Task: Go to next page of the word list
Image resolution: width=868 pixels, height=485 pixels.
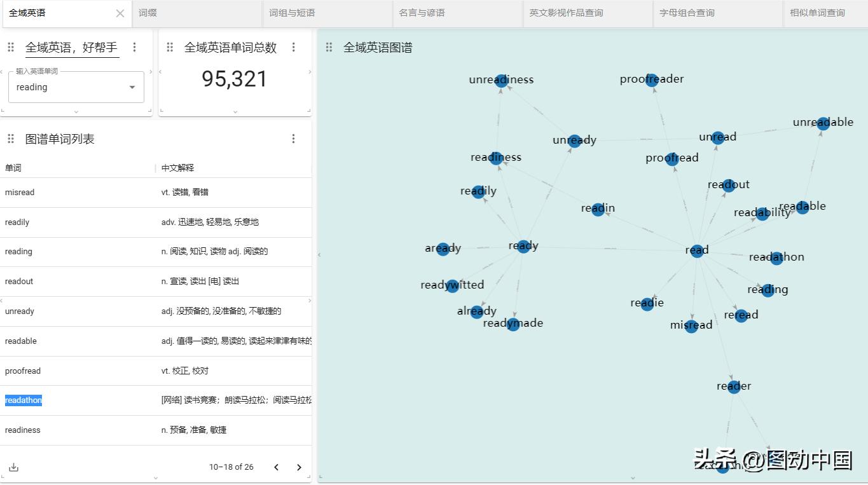Action: pyautogui.click(x=299, y=467)
